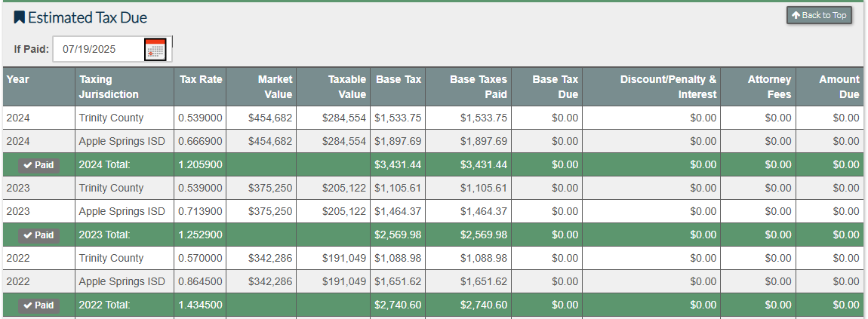
Task: Click the 2023 Paid badge
Action: pos(38,235)
